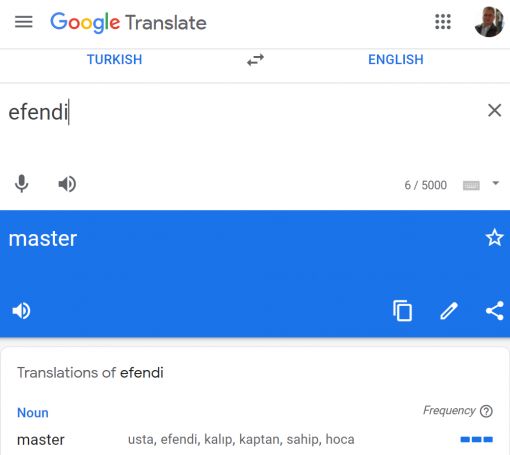The width and height of the screenshot is (510, 455).
Task: Expand the input tools dropdown arrow
Action: point(496,183)
